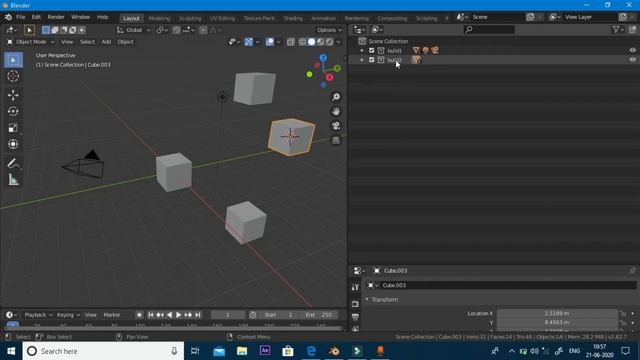
Task: Expand the build1 collection
Action: (x=362, y=50)
